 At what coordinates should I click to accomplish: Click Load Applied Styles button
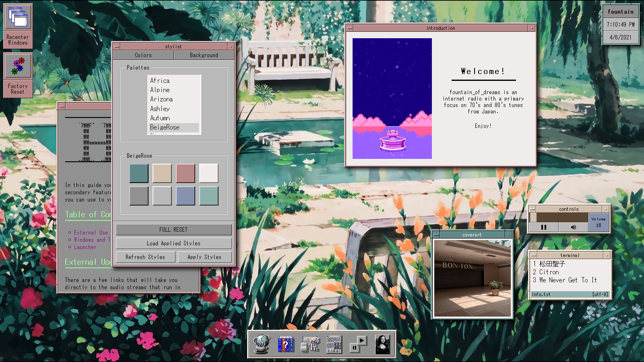tap(174, 243)
